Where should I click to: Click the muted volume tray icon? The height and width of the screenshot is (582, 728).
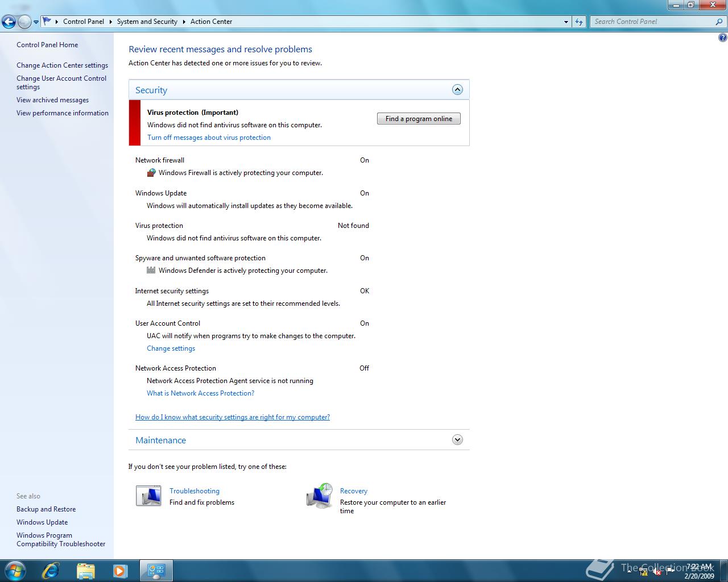pos(656,571)
